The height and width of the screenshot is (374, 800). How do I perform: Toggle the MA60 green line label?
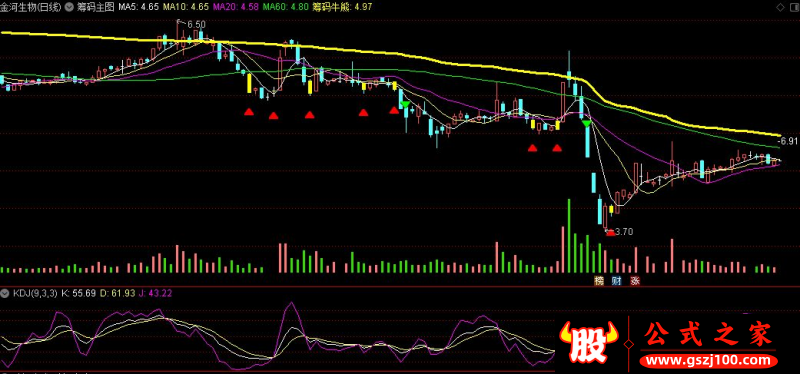click(x=286, y=7)
